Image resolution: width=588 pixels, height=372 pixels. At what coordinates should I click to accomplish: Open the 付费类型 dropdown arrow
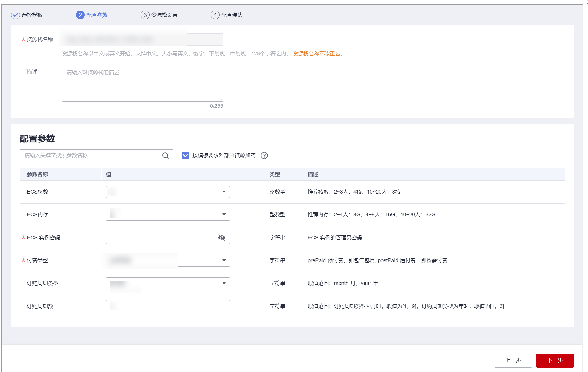coord(224,260)
